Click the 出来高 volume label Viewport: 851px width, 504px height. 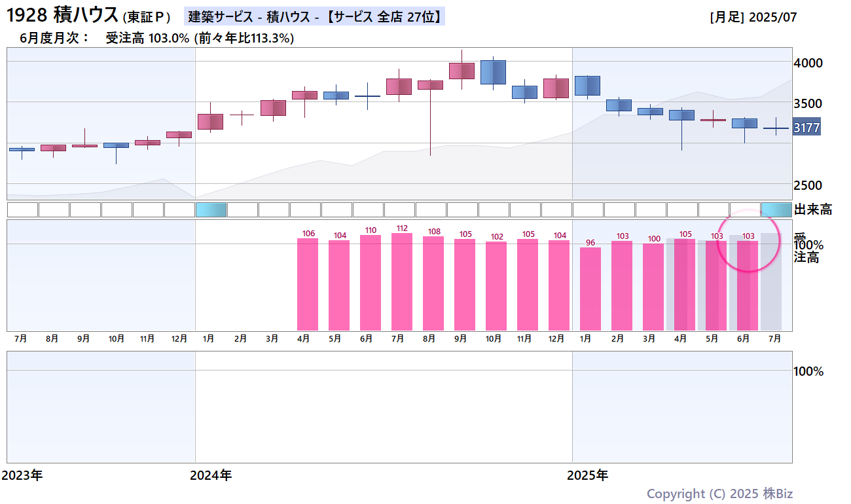coord(813,209)
